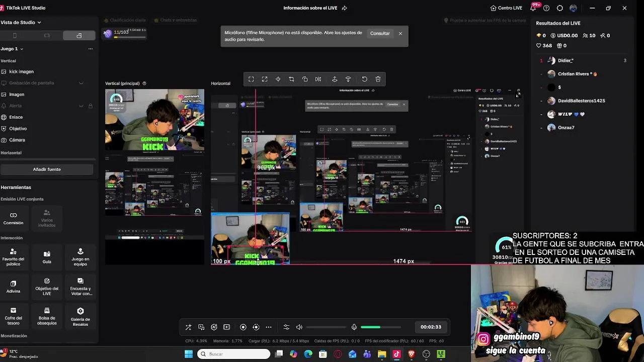Viewport: 644px width, 362px height.
Task: Click the stretch-to-fill arrows icon in source toolbar
Action: coord(265,79)
